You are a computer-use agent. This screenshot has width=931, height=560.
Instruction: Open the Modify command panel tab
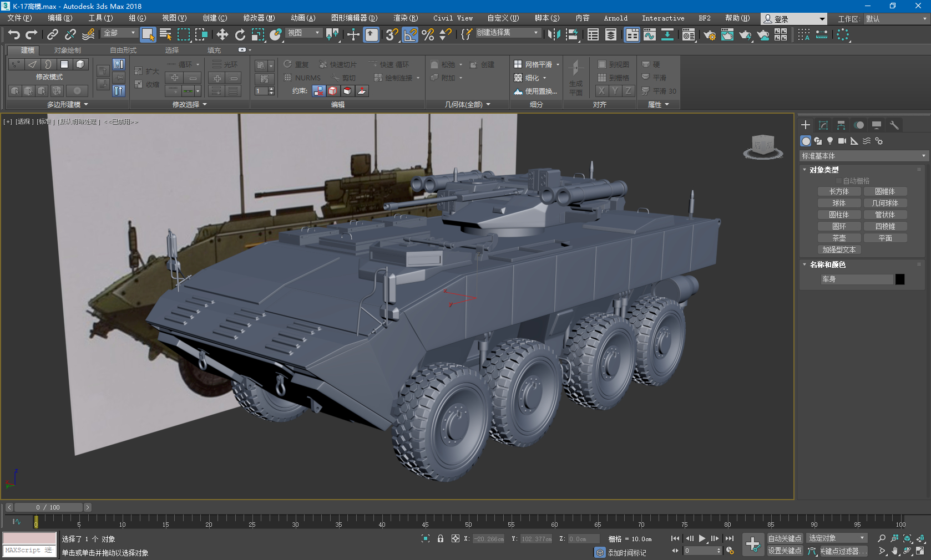pos(823,125)
